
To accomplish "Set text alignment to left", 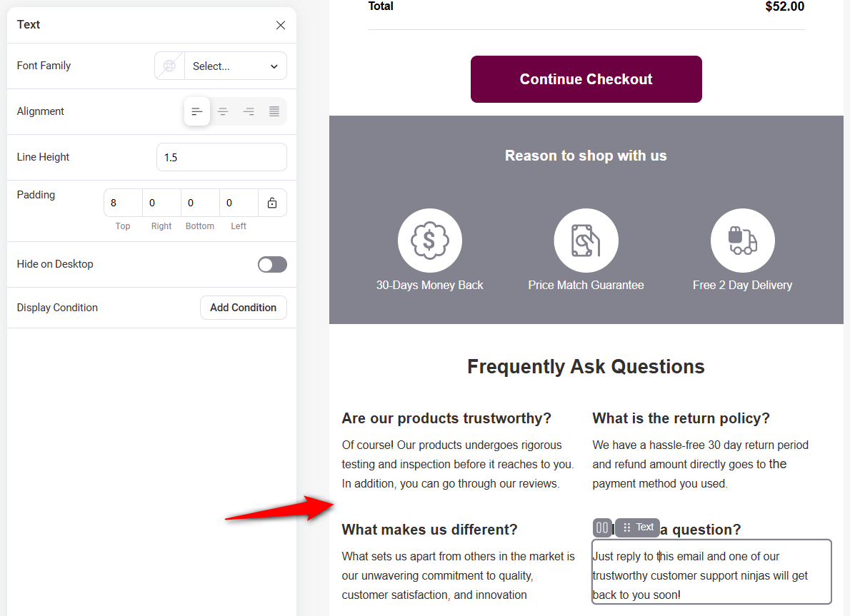I will (197, 111).
